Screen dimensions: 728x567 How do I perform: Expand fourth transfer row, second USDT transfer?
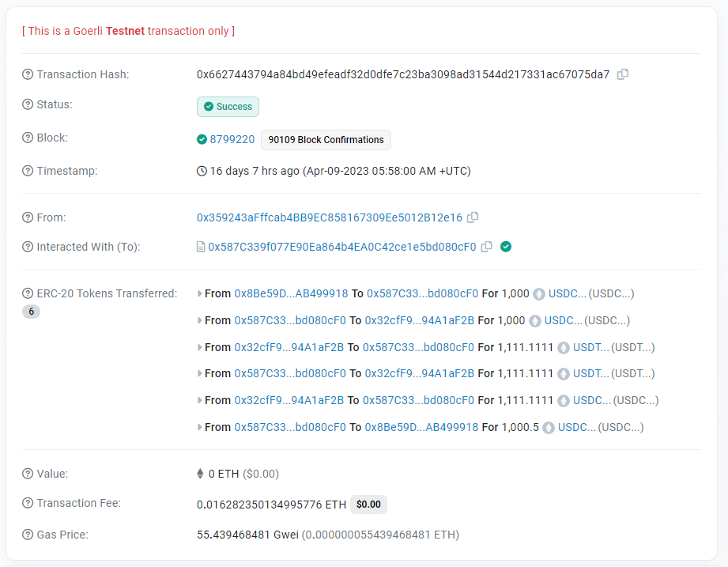(x=200, y=373)
